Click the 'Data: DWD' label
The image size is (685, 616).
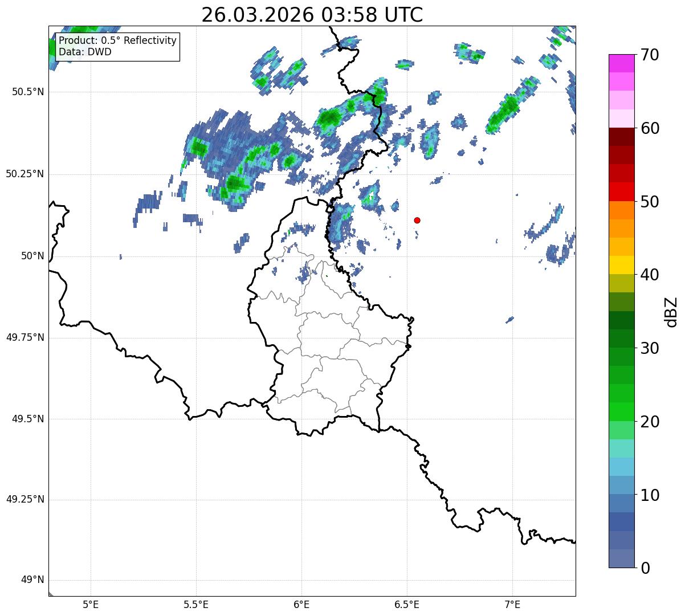pyautogui.click(x=85, y=52)
